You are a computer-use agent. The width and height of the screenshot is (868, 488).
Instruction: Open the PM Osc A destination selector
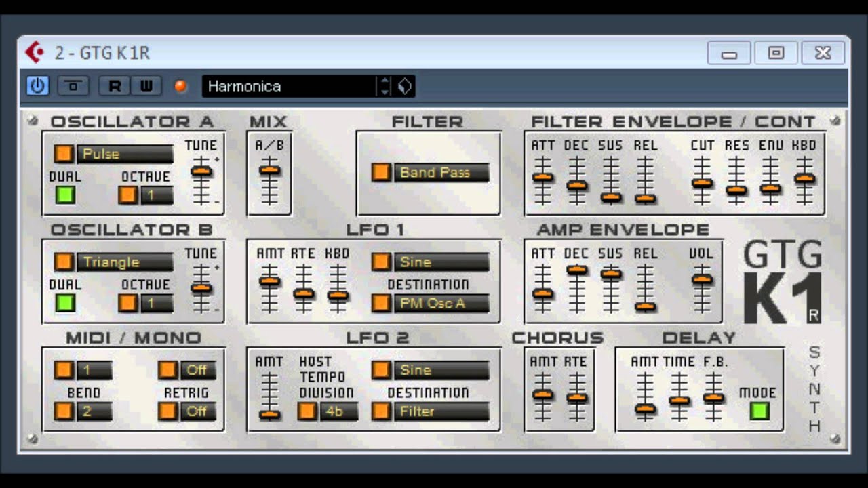click(441, 303)
